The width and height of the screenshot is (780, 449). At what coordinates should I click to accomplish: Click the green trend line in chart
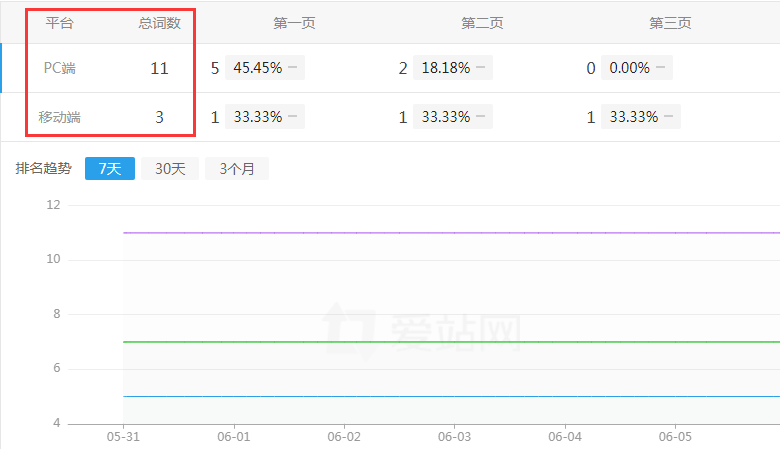click(450, 342)
